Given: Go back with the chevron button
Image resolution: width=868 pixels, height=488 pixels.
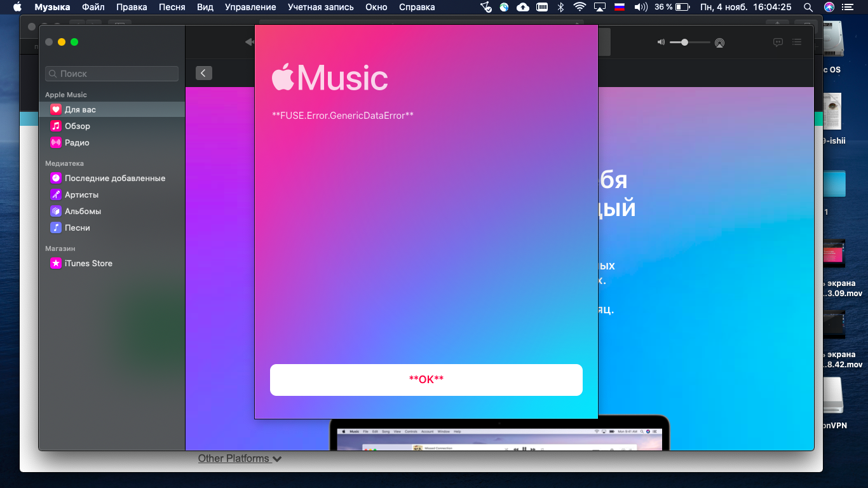Looking at the screenshot, I should (x=204, y=73).
